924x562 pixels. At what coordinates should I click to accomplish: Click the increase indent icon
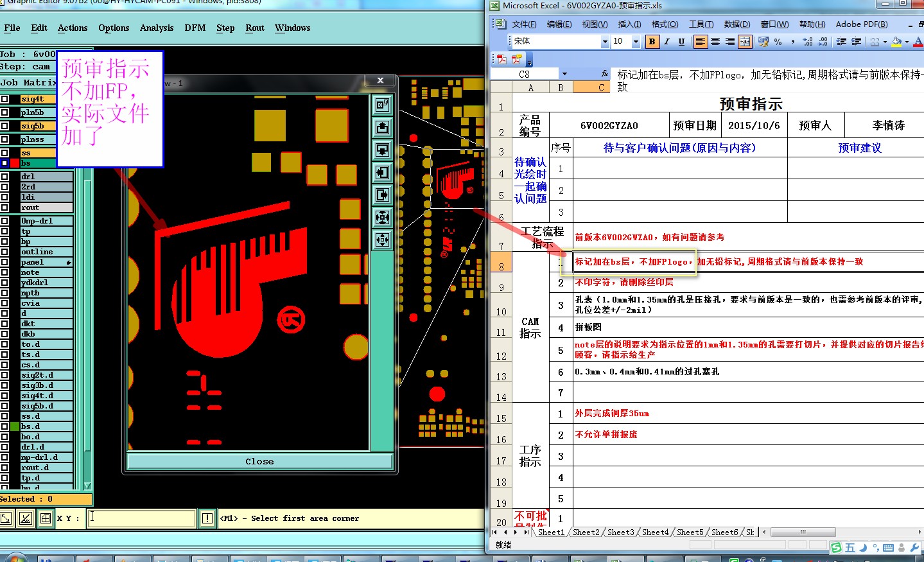[x=856, y=42]
